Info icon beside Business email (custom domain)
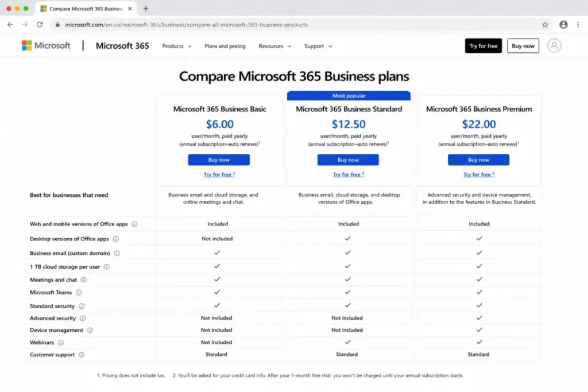This screenshot has width=588, height=392. (x=117, y=253)
